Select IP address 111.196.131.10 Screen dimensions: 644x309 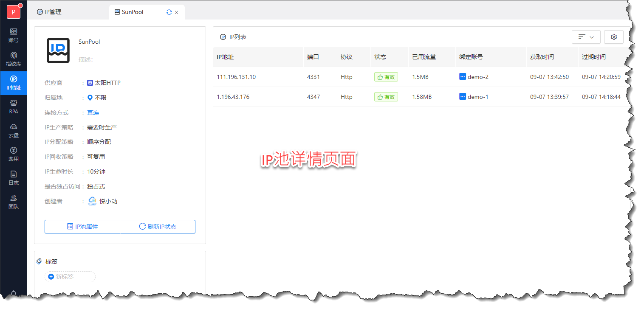[236, 77]
